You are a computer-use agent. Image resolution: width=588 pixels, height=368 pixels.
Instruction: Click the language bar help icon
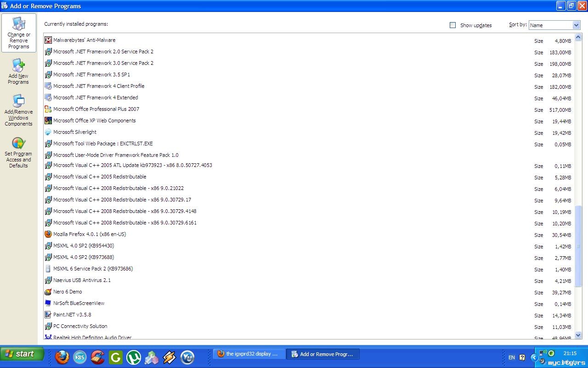(522, 357)
